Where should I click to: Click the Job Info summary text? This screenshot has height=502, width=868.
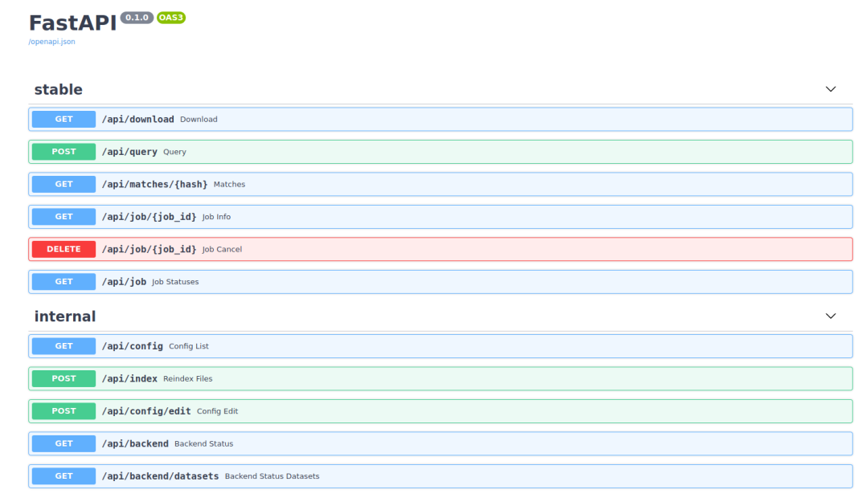216,217
